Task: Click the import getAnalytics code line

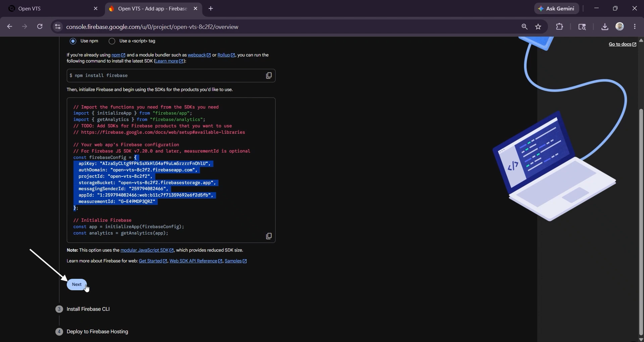Action: coord(139,120)
